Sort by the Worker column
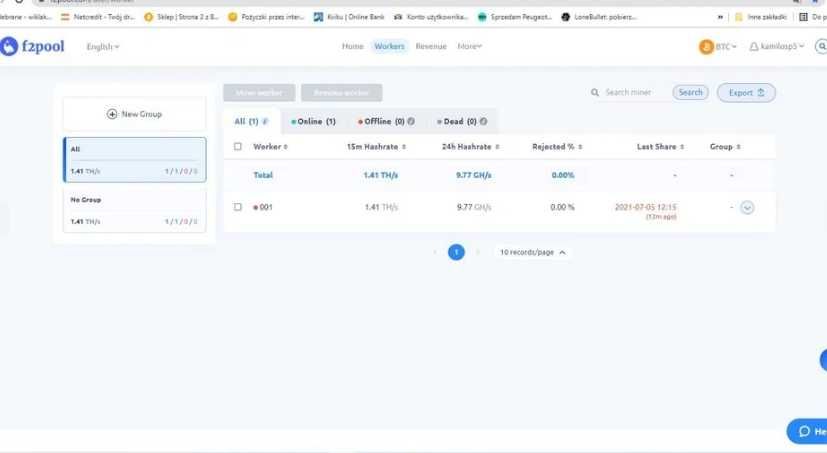The width and height of the screenshot is (827, 453). tap(270, 147)
